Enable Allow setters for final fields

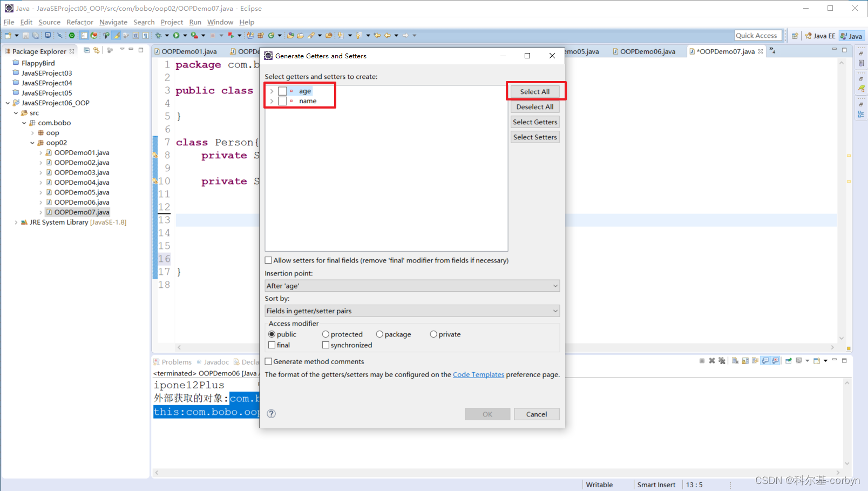click(268, 260)
